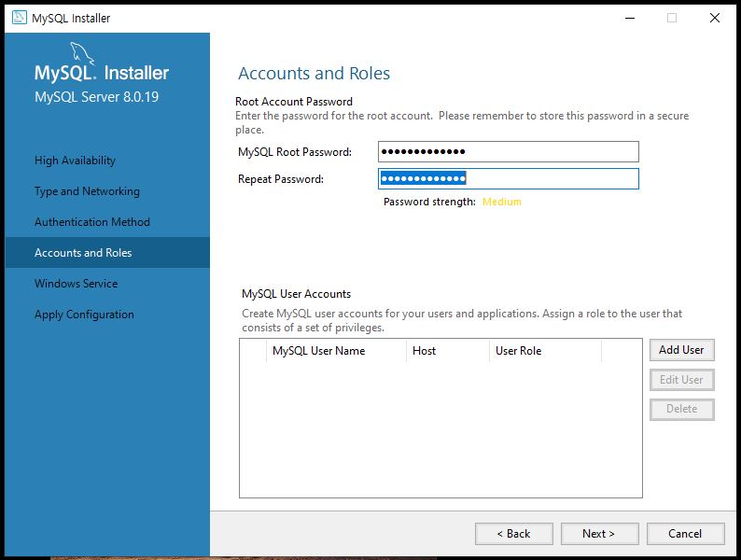
Task: Open the High Availability step
Action: pos(75,161)
